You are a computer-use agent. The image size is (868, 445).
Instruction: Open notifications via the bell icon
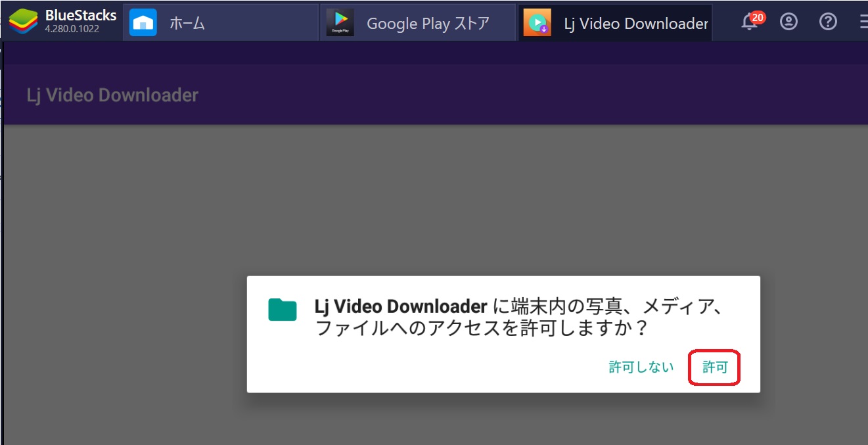[x=748, y=22]
